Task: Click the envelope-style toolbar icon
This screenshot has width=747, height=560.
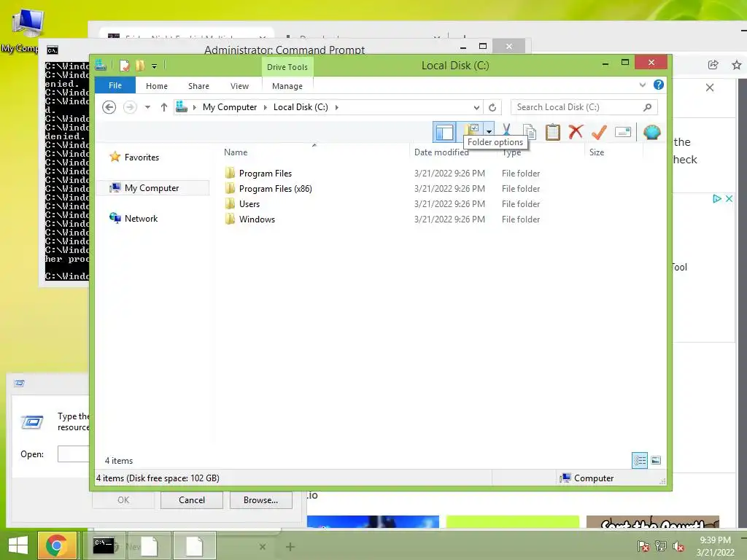Action: tap(623, 132)
